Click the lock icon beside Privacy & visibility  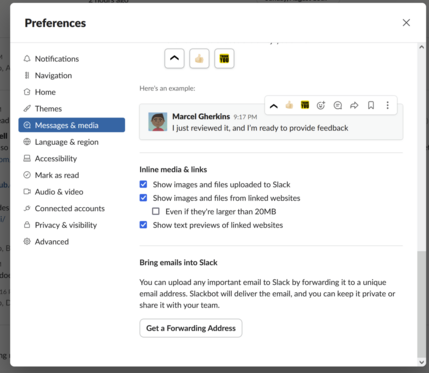point(27,225)
